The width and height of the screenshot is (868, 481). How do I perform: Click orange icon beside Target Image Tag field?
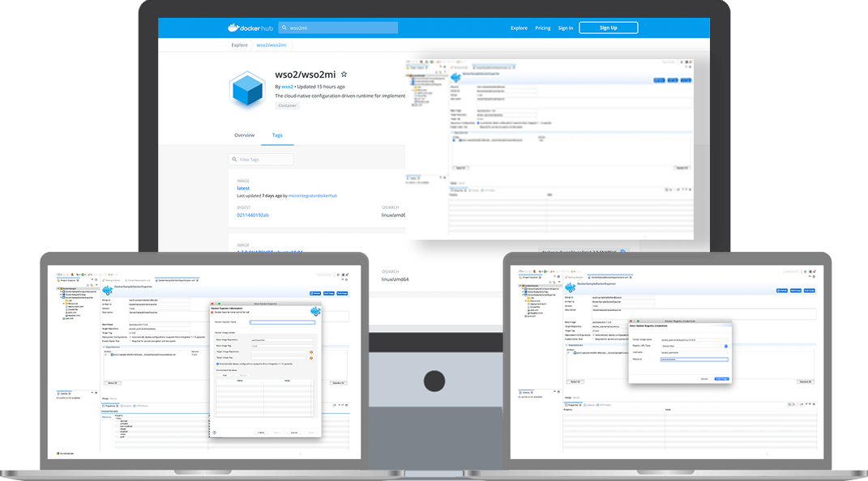tap(311, 359)
